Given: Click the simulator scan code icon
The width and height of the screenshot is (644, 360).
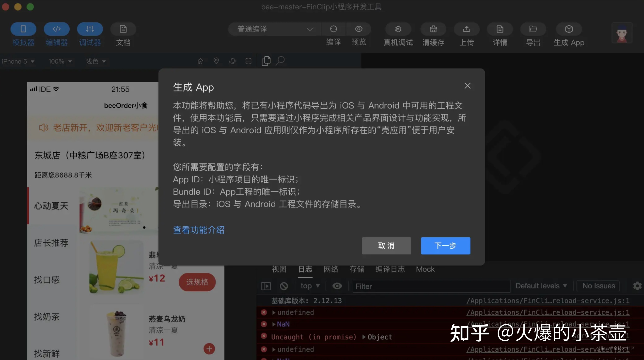Looking at the screenshot, I should [248, 61].
